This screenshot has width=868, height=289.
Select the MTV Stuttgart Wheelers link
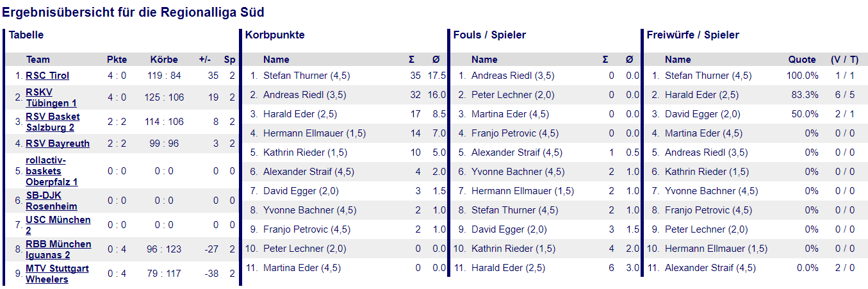pyautogui.click(x=57, y=274)
